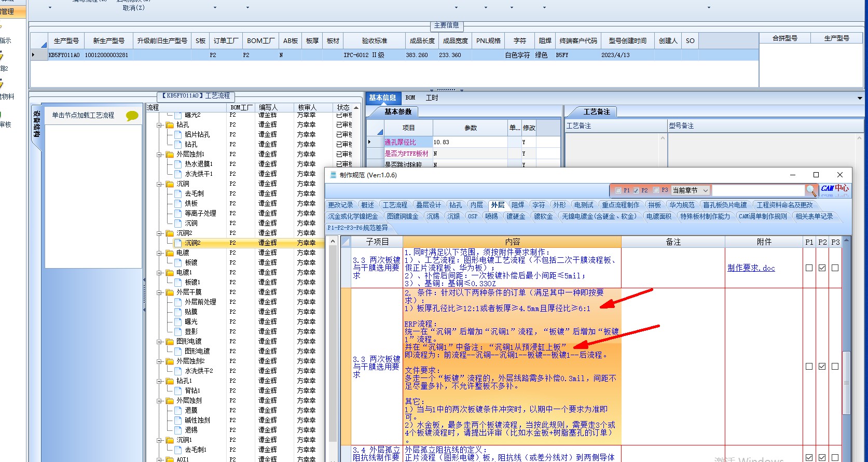Image resolution: width=868 pixels, height=462 pixels.
Task: Open the 华为规范 tab
Action: (x=682, y=205)
